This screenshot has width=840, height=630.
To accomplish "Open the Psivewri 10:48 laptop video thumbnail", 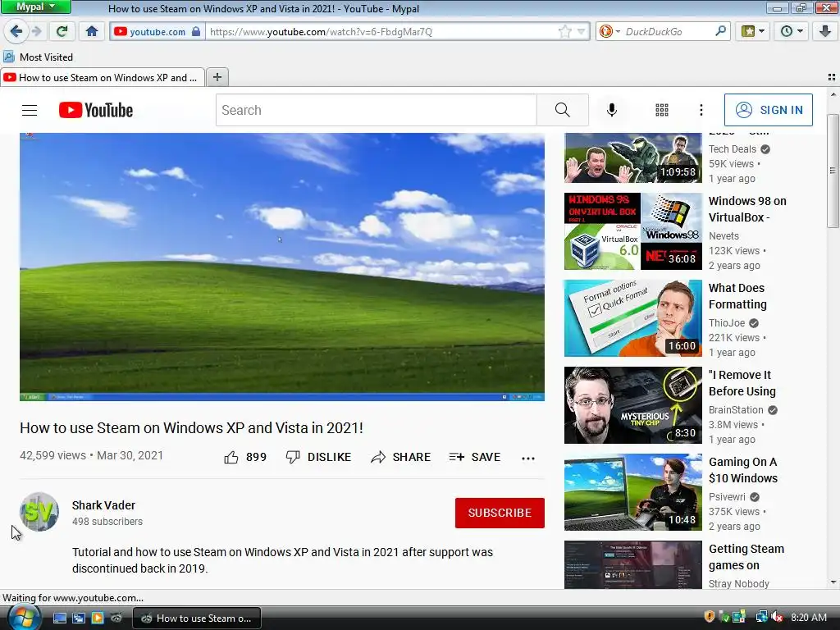I will coord(632,492).
